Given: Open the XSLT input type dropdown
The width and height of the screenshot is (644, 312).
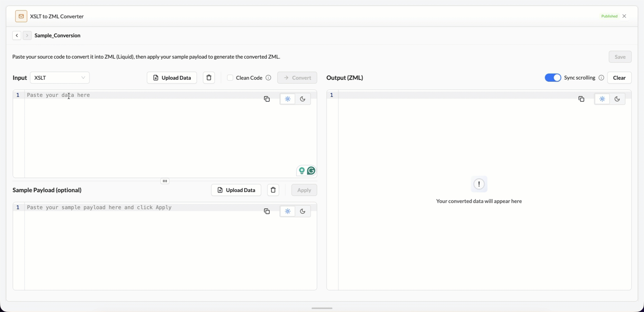Looking at the screenshot, I should coord(60,78).
